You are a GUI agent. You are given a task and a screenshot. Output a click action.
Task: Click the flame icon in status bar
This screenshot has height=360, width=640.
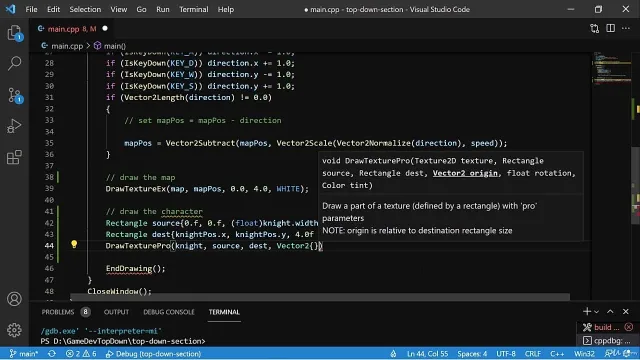393,353
